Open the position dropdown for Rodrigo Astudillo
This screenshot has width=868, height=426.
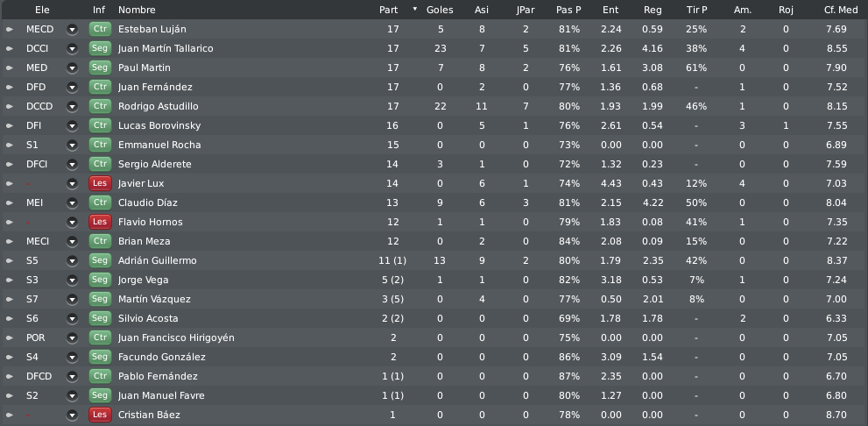tap(72, 106)
